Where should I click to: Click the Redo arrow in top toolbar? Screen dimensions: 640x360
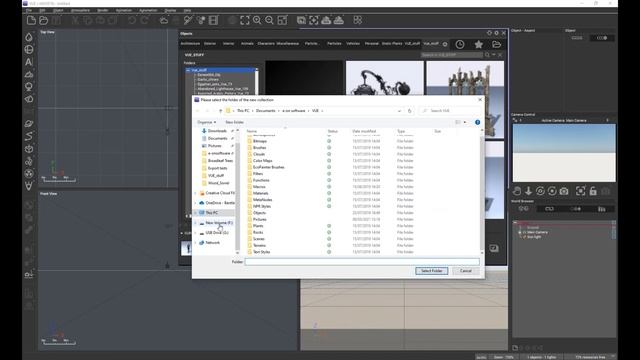(144, 20)
